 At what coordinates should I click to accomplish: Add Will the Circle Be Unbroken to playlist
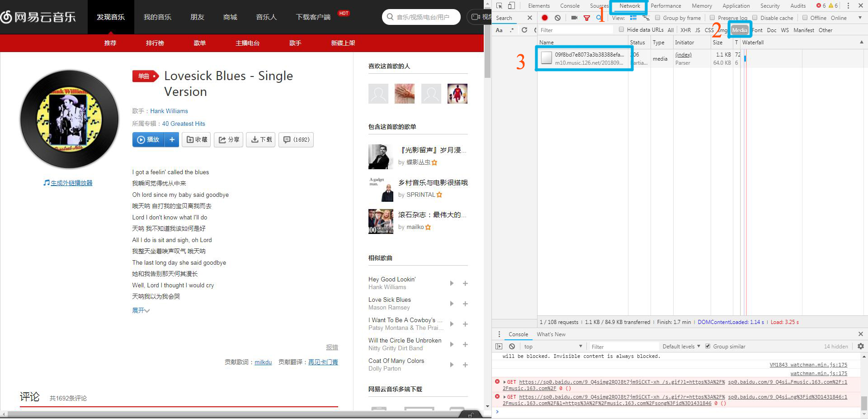465,344
